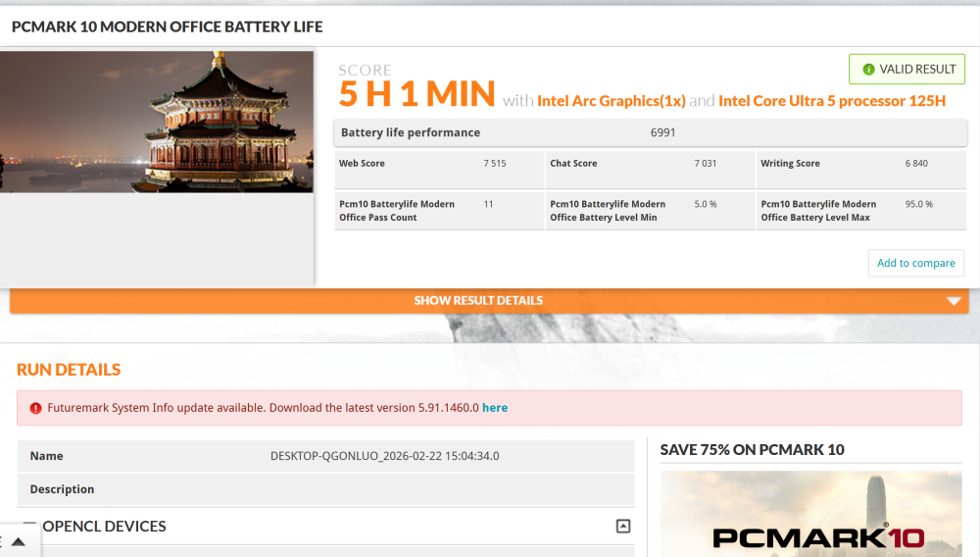
Task: Click the Valid Result badge
Action: coord(906,70)
